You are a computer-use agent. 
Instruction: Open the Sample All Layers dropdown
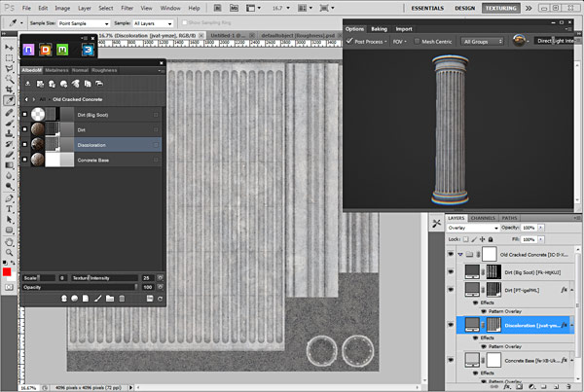point(153,23)
